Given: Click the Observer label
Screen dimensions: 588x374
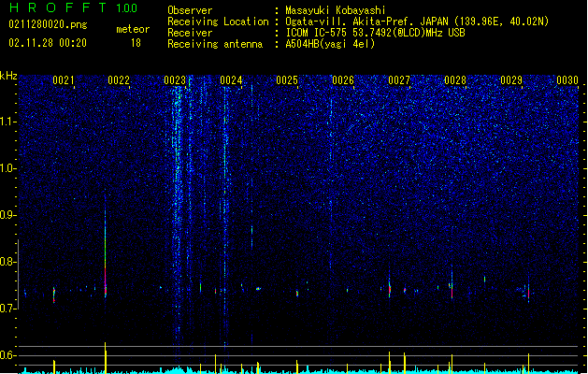Looking at the screenshot, I should (x=190, y=10).
